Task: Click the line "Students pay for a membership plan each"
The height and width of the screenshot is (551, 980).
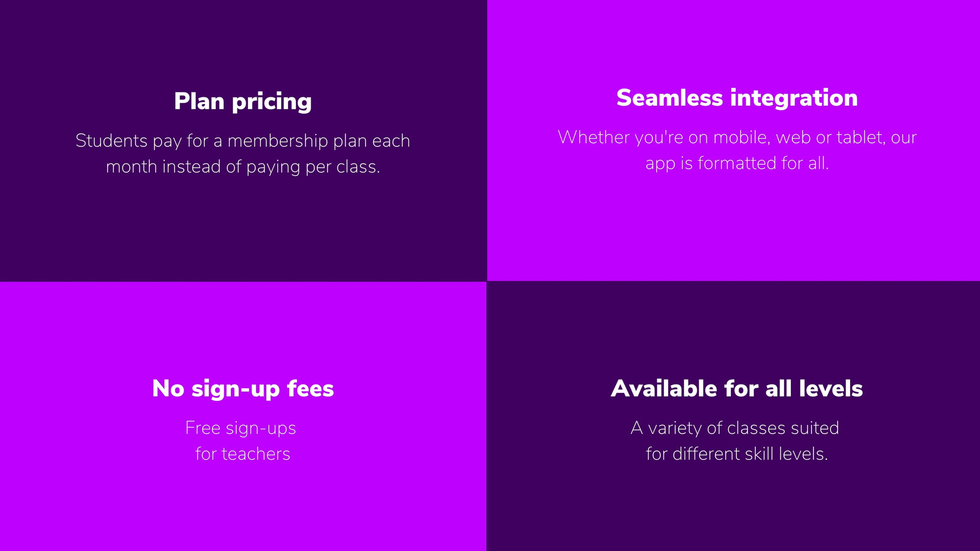Action: [243, 141]
